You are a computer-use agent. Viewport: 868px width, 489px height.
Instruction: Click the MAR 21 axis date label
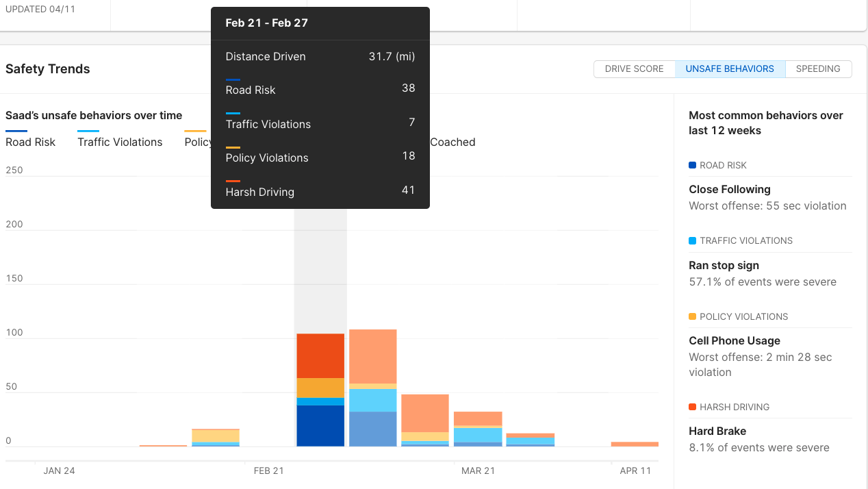pos(478,471)
